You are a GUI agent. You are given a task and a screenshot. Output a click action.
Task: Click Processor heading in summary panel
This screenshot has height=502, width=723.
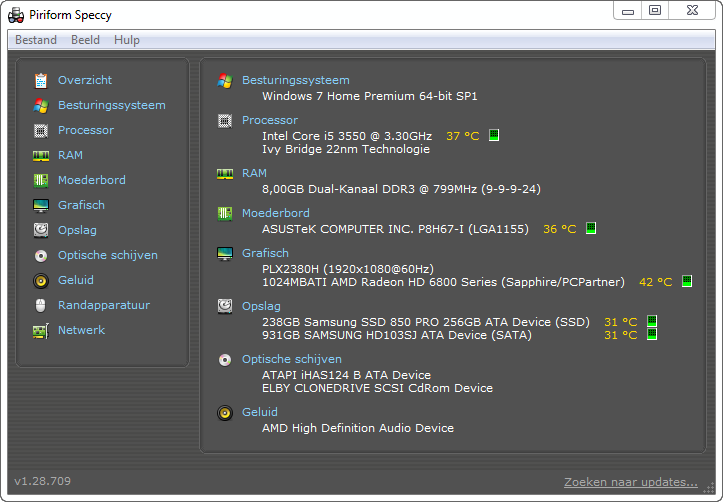click(270, 120)
